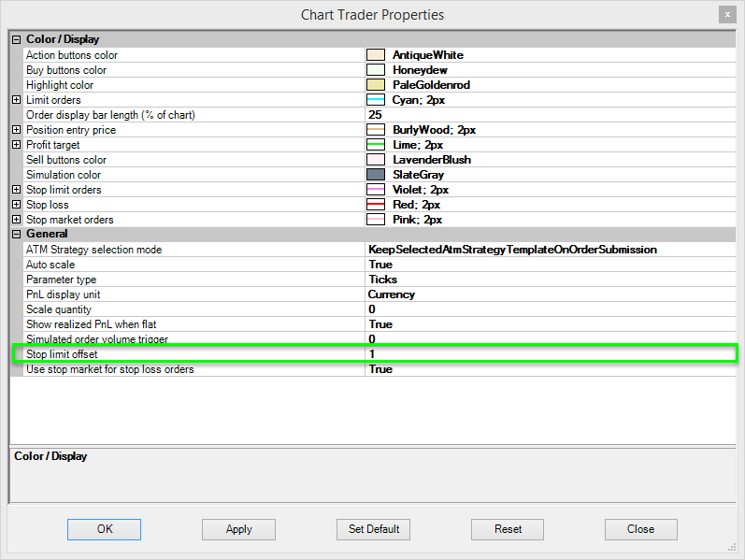Click the Apply button
This screenshot has width=745, height=560.
[238, 529]
